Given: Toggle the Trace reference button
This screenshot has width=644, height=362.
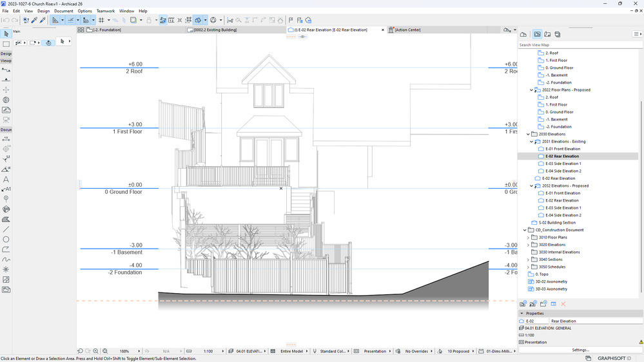Looking at the screenshot, I should (199, 20).
